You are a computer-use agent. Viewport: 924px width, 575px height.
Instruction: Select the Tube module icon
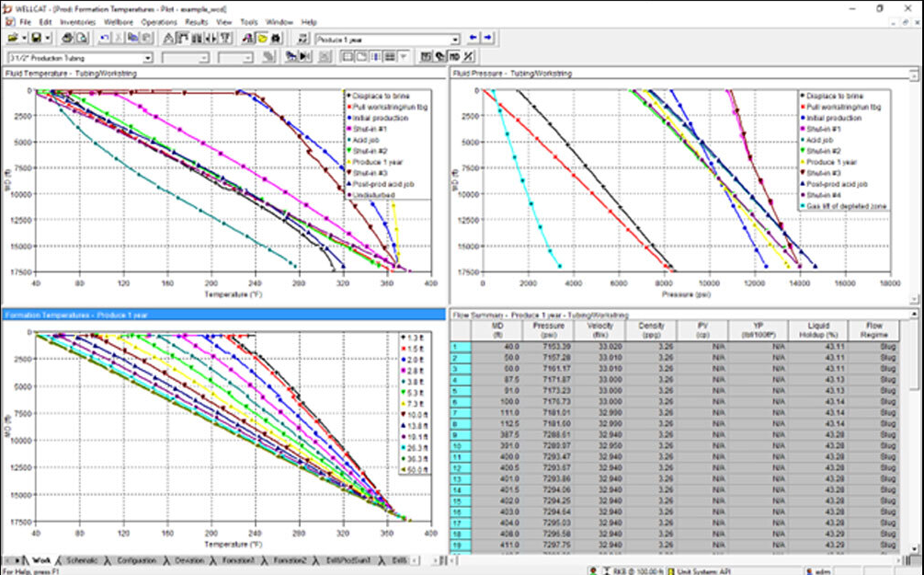click(211, 38)
